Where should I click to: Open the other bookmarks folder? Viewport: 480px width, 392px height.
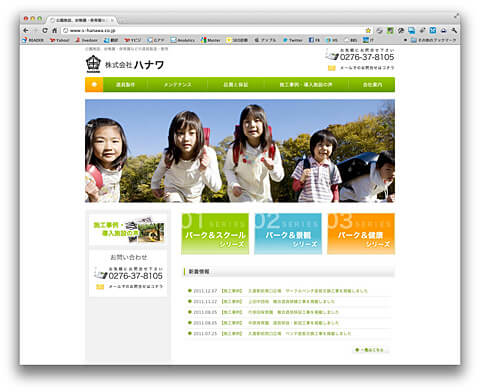coord(433,40)
